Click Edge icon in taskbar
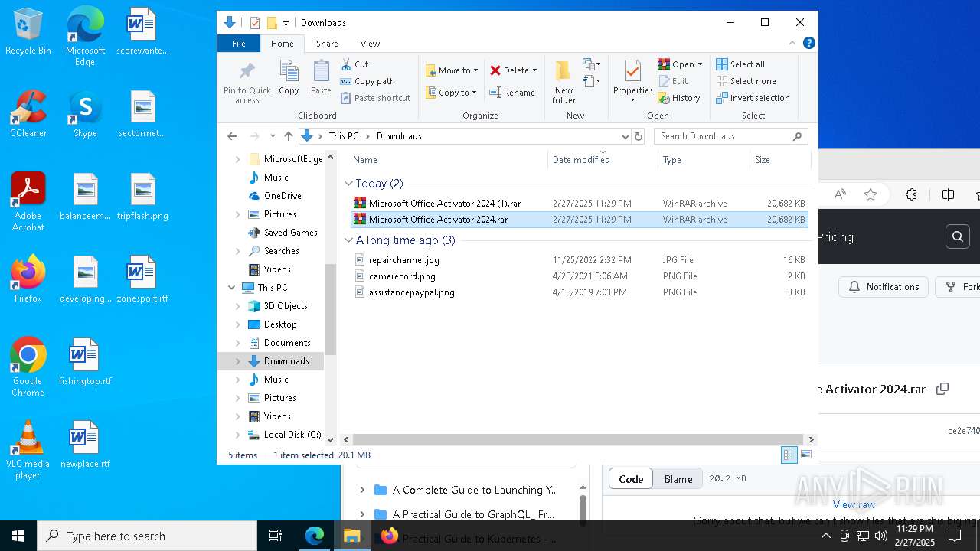980x551 pixels. coord(315,536)
